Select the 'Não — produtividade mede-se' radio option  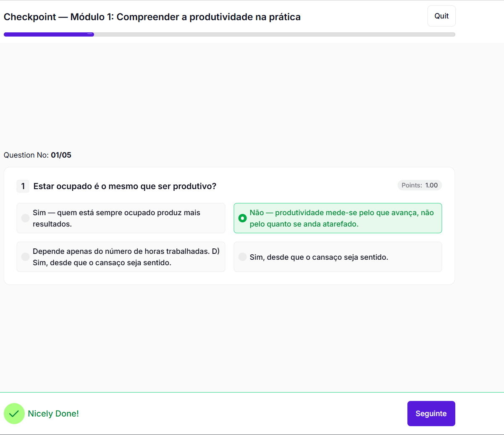pos(242,218)
